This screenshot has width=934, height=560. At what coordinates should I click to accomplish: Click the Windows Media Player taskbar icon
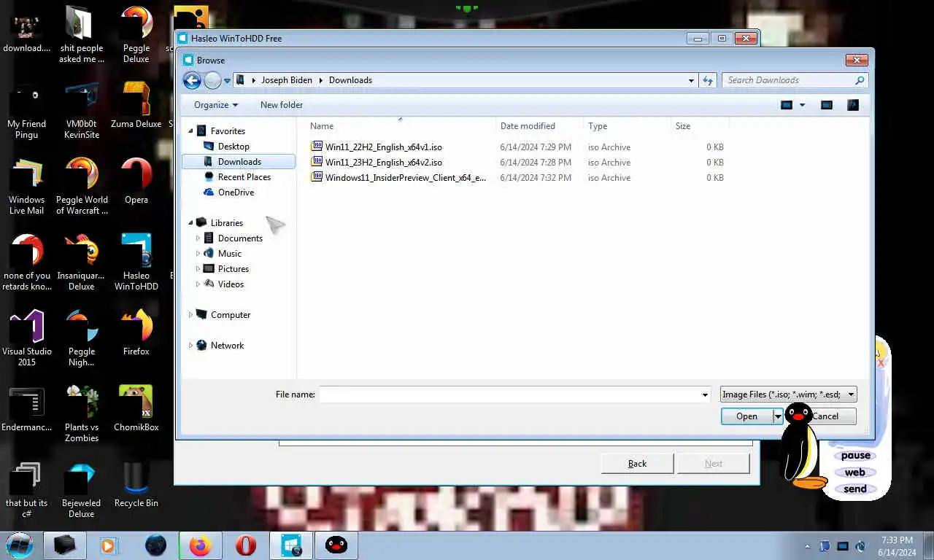[109, 545]
